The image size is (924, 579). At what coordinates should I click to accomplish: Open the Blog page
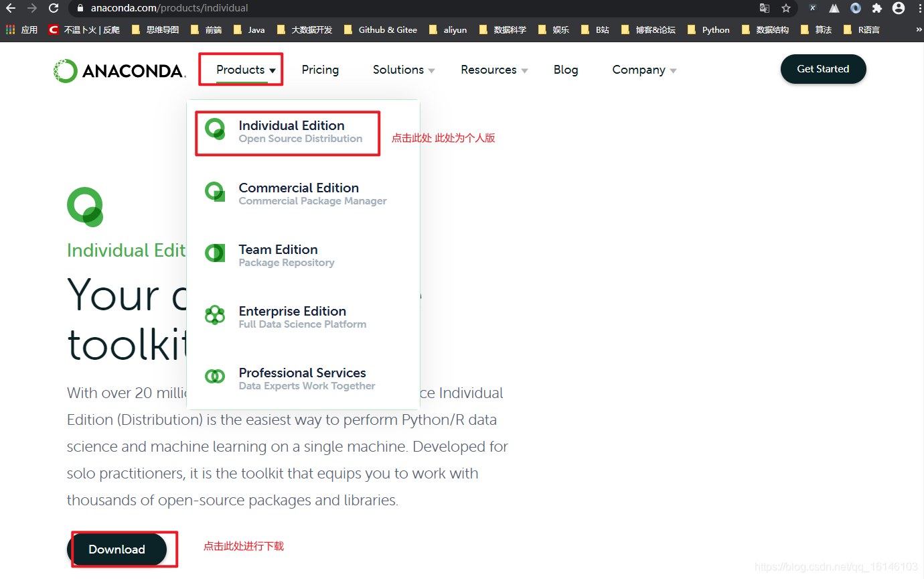[566, 70]
